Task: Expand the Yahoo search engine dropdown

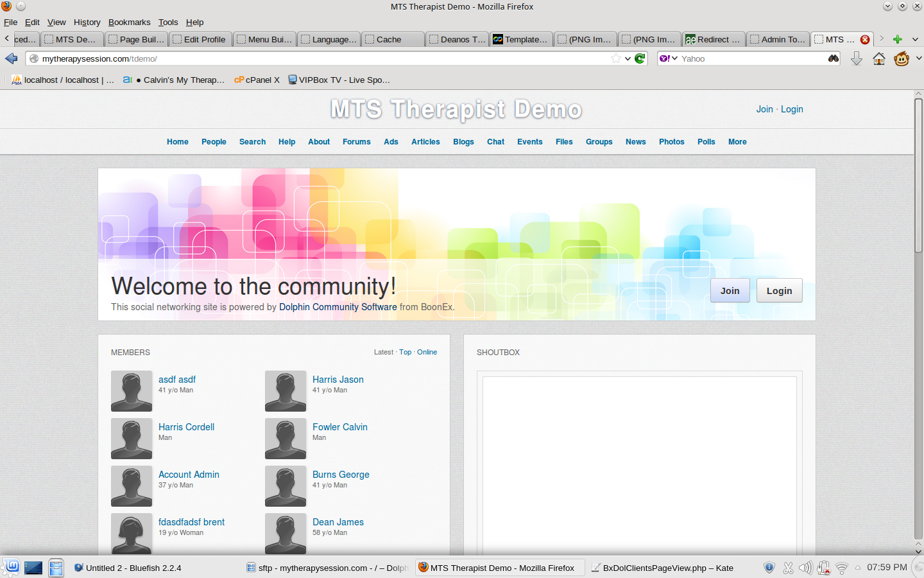Action: (669, 58)
